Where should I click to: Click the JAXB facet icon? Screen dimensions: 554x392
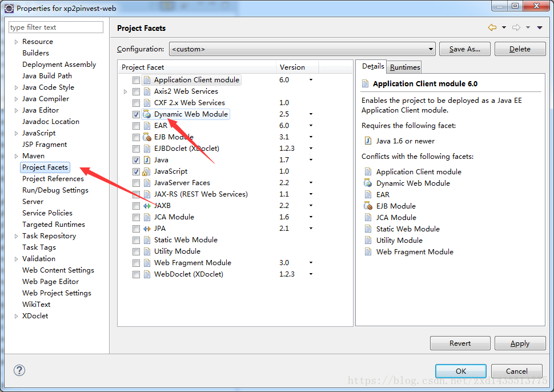[x=147, y=206]
